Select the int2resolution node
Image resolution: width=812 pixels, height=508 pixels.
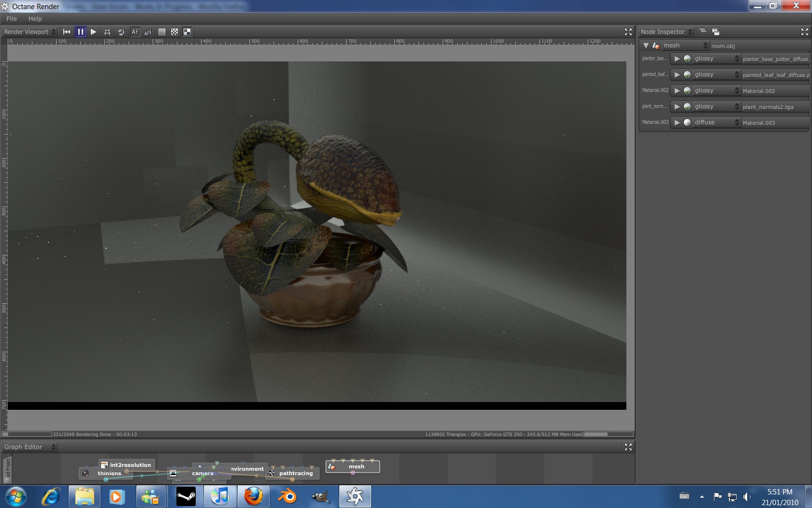coord(127,465)
